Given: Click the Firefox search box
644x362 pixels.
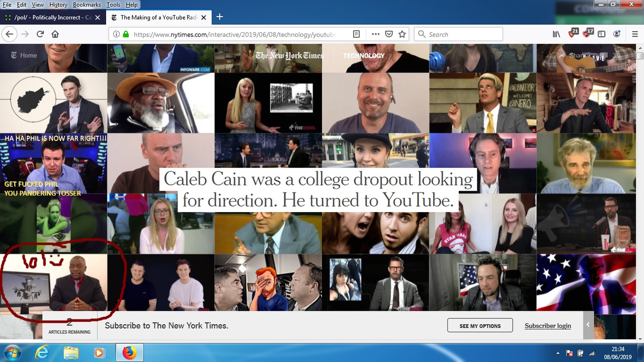Looking at the screenshot, I should 458,34.
